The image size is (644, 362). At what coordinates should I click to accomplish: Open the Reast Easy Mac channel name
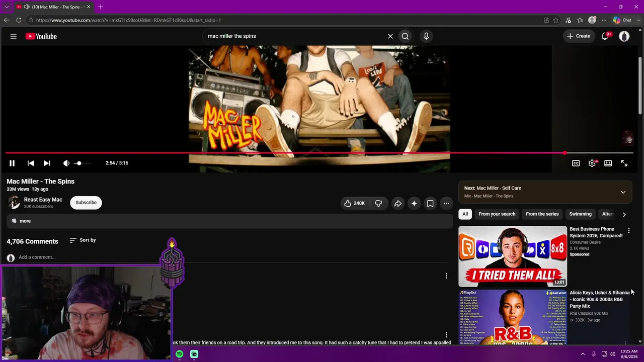pyautogui.click(x=43, y=200)
